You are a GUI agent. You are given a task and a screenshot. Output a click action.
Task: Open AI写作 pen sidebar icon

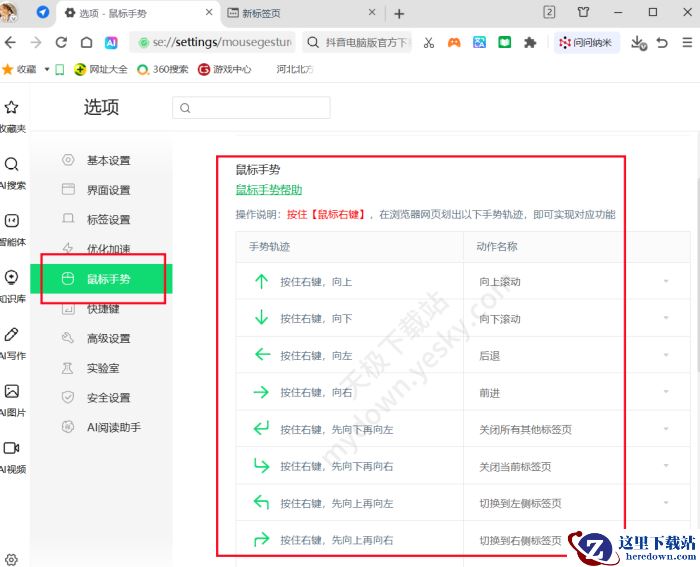(x=12, y=342)
